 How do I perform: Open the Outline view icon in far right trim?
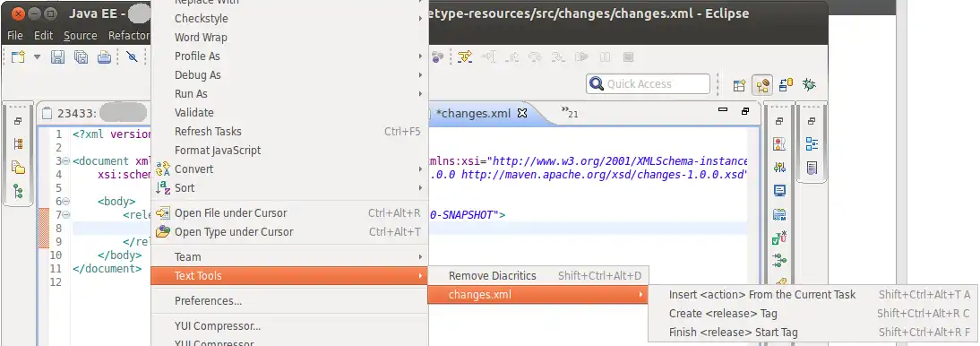812,144
